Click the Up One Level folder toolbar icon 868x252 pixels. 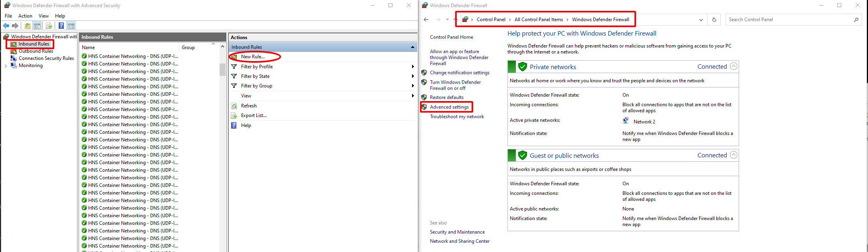point(28,26)
